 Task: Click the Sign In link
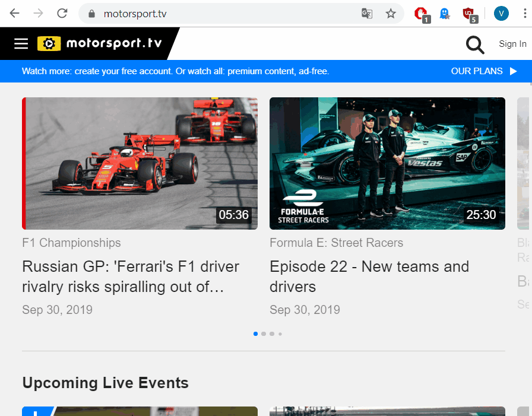(512, 44)
